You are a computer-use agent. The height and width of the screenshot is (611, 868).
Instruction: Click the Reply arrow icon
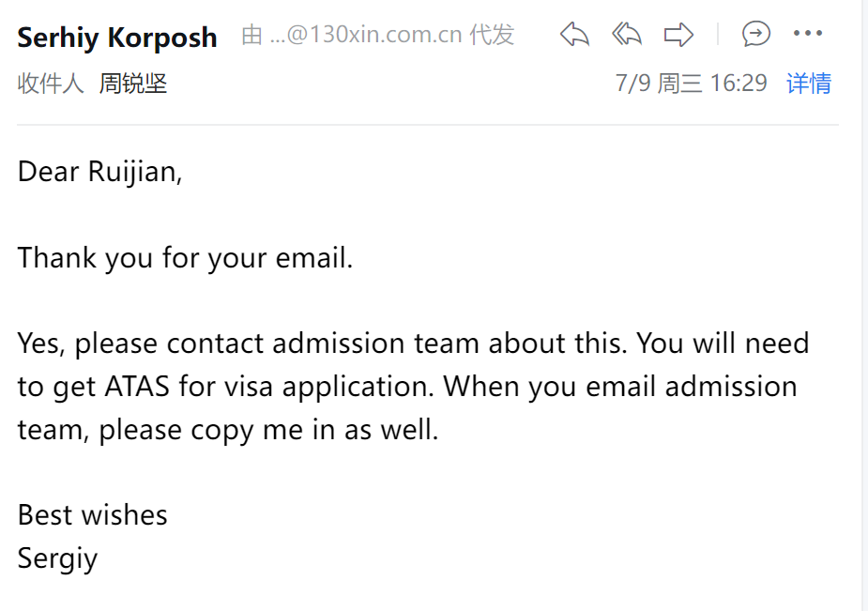click(x=574, y=36)
